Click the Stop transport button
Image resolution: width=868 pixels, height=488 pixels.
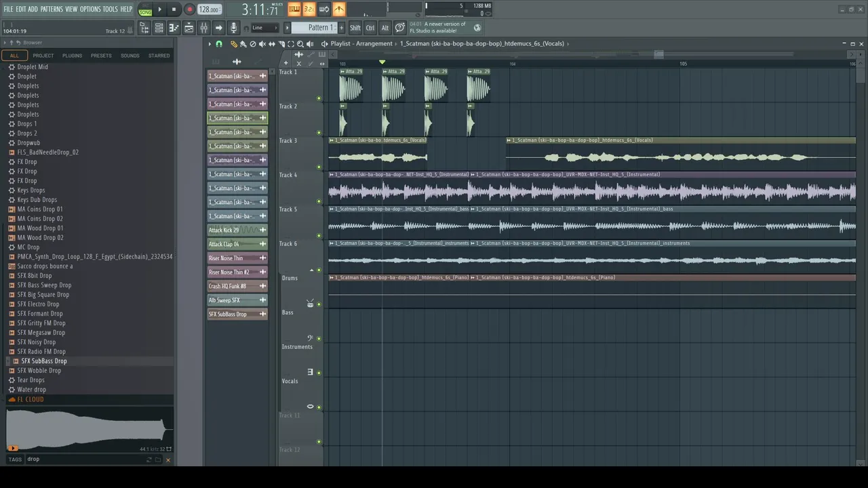(174, 9)
